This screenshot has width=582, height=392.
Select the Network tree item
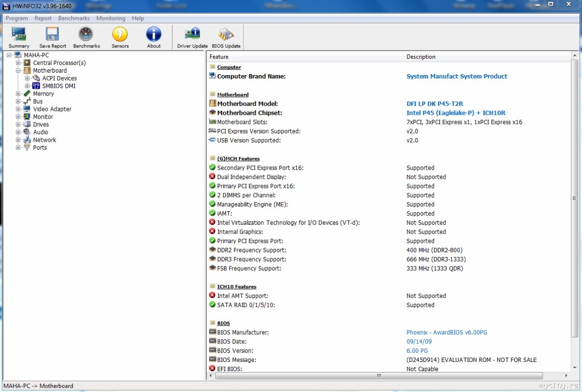click(44, 140)
